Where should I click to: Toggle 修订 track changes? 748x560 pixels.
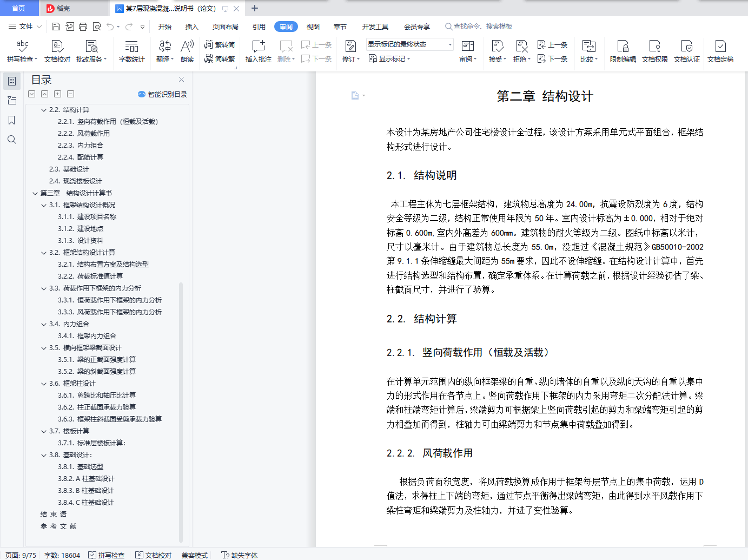click(350, 51)
